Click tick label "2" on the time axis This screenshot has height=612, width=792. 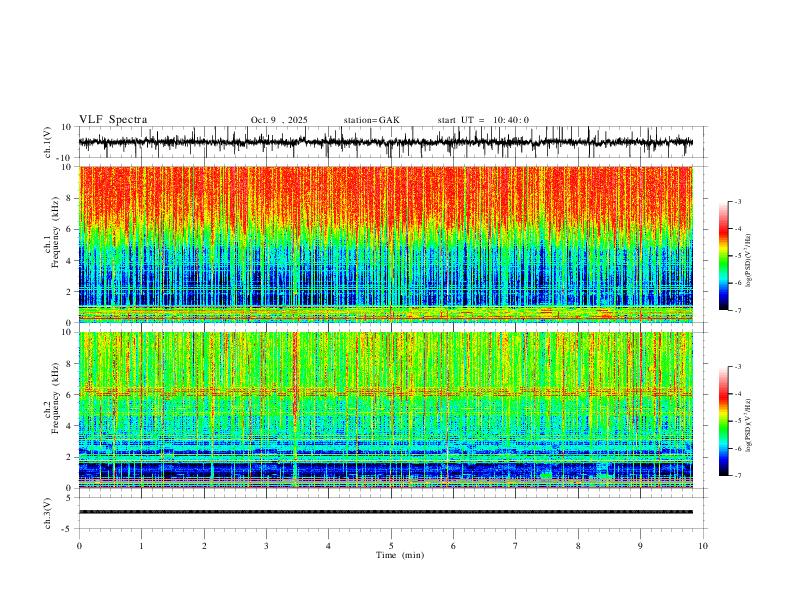click(204, 546)
